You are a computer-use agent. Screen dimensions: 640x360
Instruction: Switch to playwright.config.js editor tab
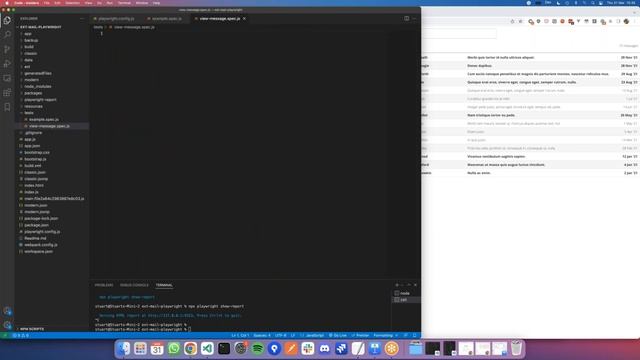[x=116, y=18]
